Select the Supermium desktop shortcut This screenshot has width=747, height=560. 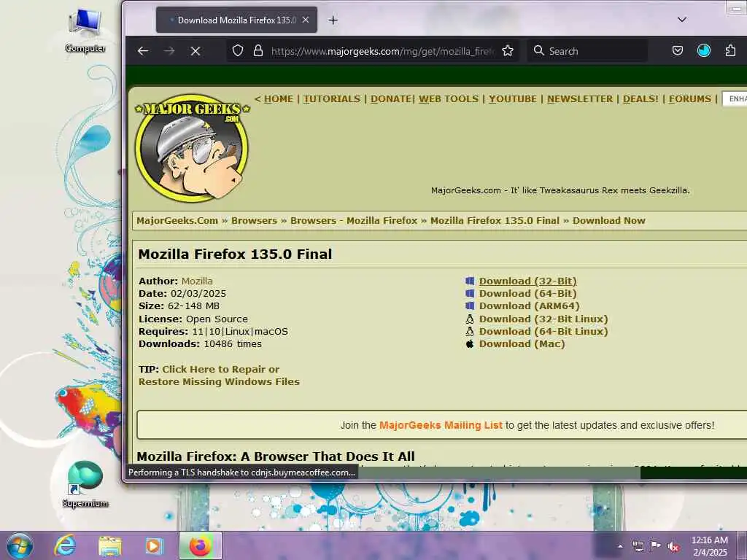85,484
